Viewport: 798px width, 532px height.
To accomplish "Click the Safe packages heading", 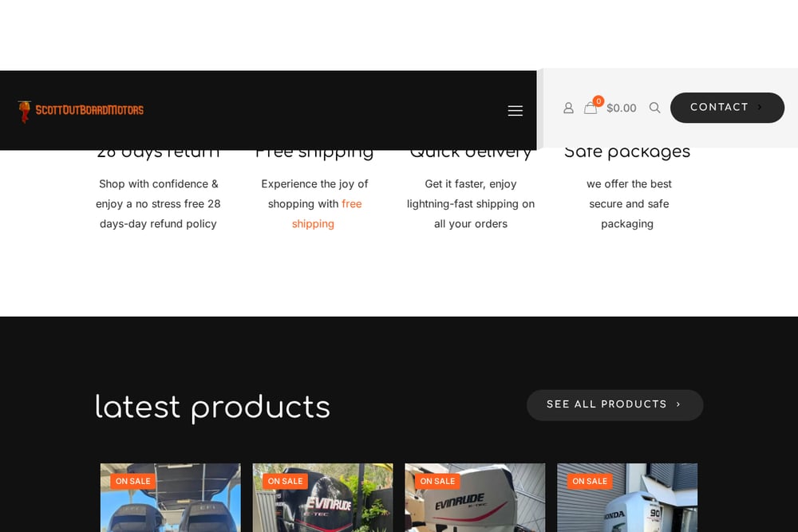I will (627, 152).
